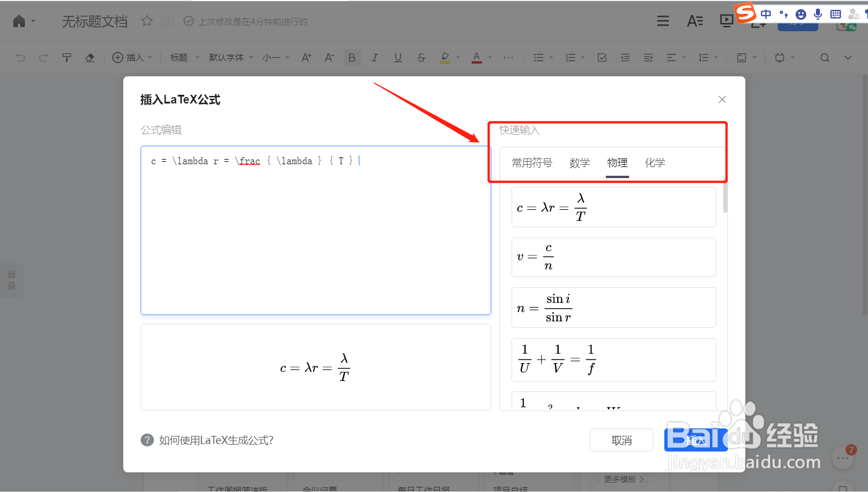Toggle strikethrough formatting
Image resolution: width=868 pixels, height=492 pixels.
[421, 57]
